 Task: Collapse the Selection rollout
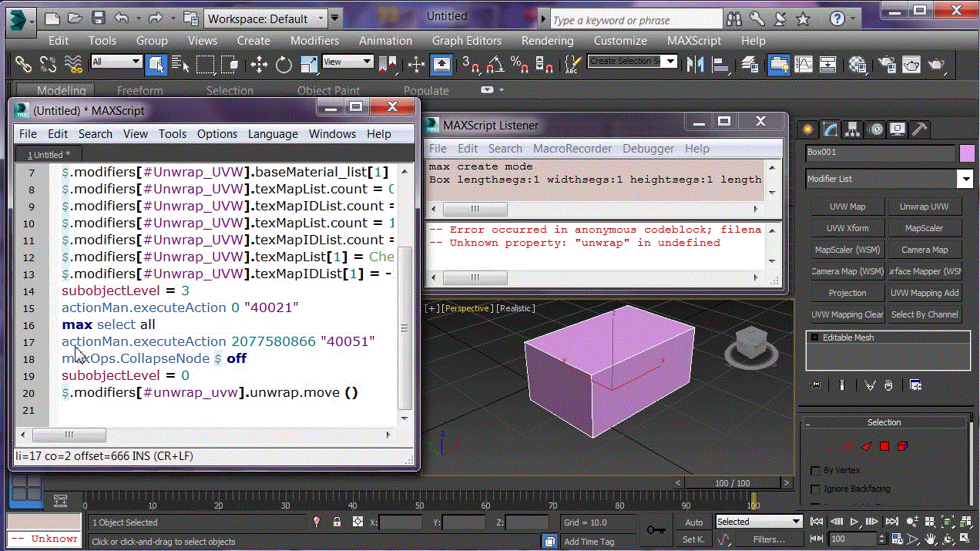(x=884, y=422)
